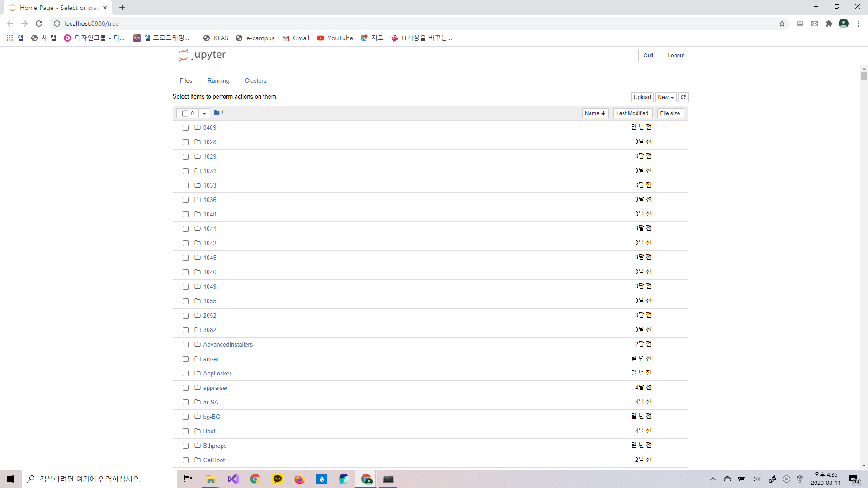The image size is (868, 488).
Task: Open Visual Studio from the taskbar
Action: point(233,479)
